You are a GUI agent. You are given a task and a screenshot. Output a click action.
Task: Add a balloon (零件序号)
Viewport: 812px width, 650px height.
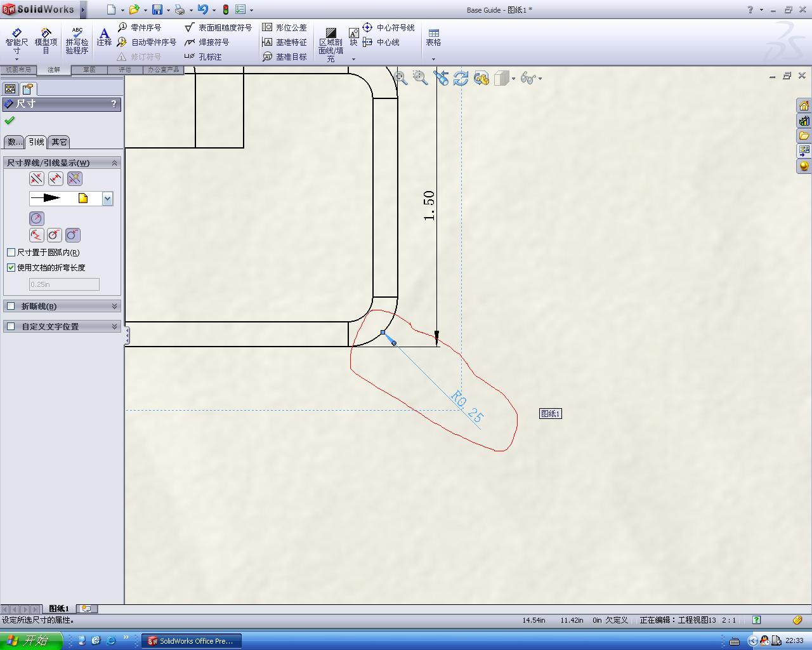click(140, 27)
